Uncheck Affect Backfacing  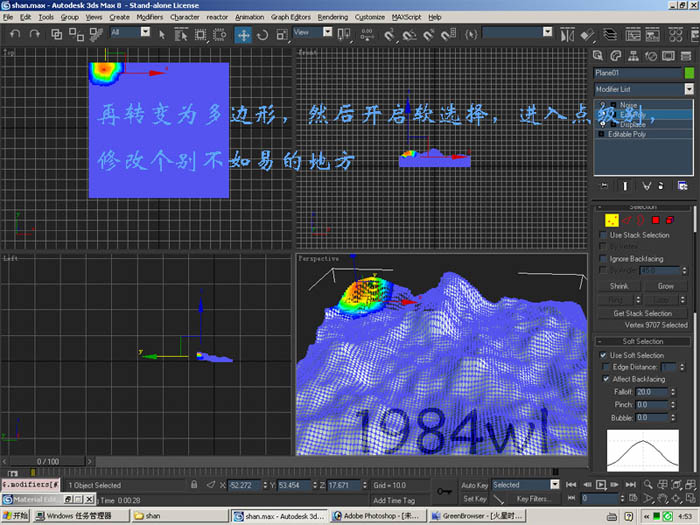[x=606, y=379]
